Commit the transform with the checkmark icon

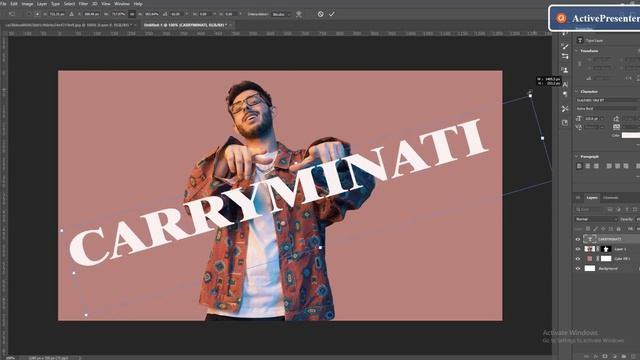pos(332,14)
